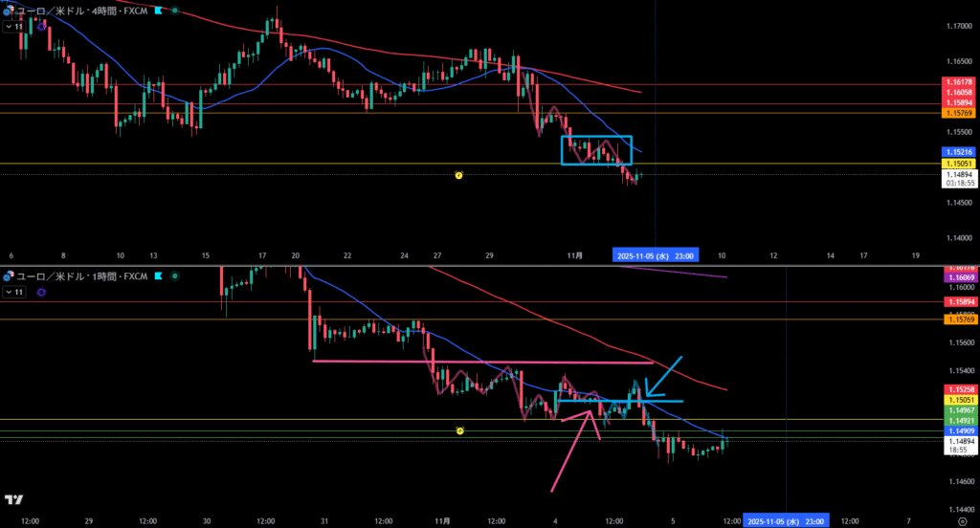Expand the collapsed 11 indicators legend on the 1-hour chart
This screenshot has width=980, height=528.
(x=14, y=292)
